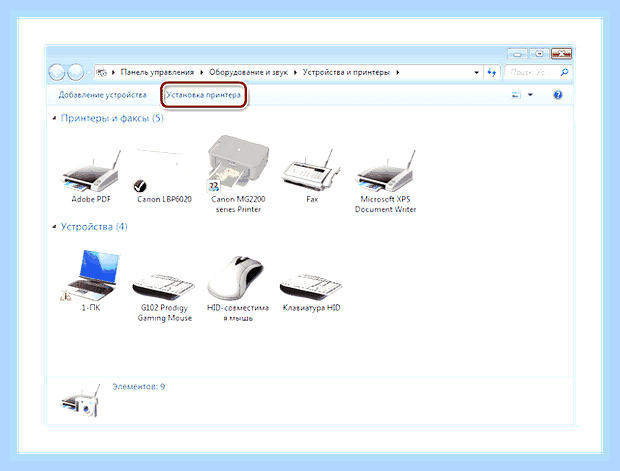Screen dimensions: 620x471
Task: Go to Устройства и принтеры breadcrumb
Action: point(346,72)
